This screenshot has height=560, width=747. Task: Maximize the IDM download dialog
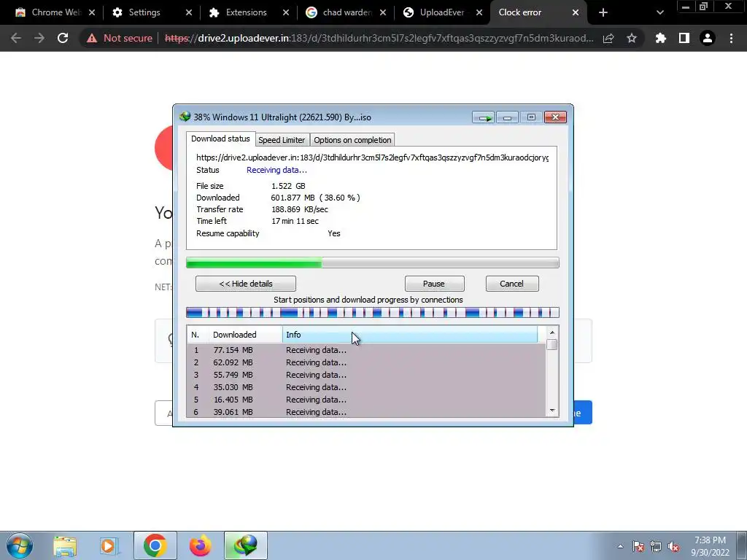click(x=531, y=117)
